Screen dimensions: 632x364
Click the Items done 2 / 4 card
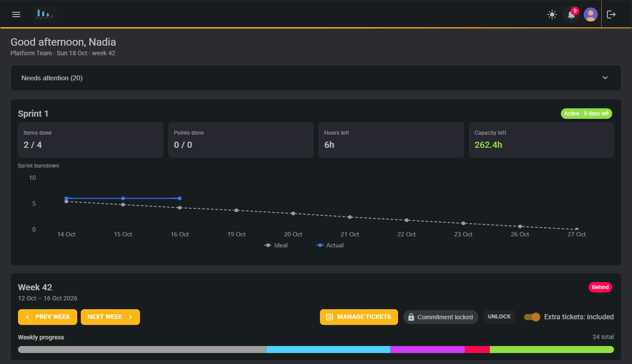click(90, 140)
